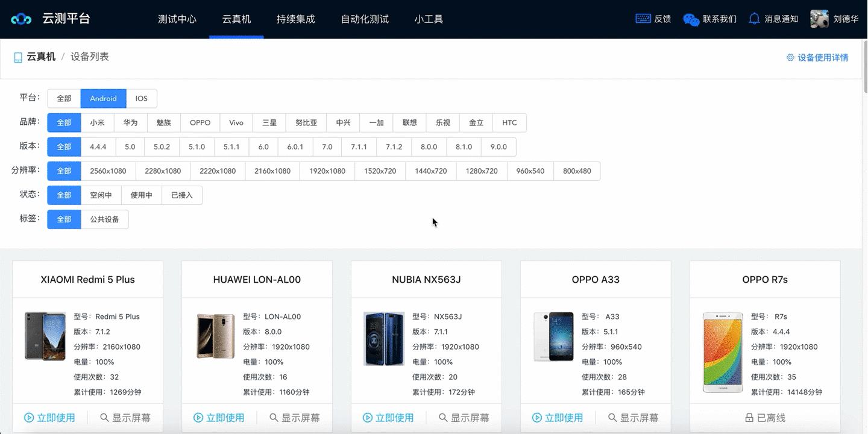Select the 公共设备 tag filter

point(104,219)
